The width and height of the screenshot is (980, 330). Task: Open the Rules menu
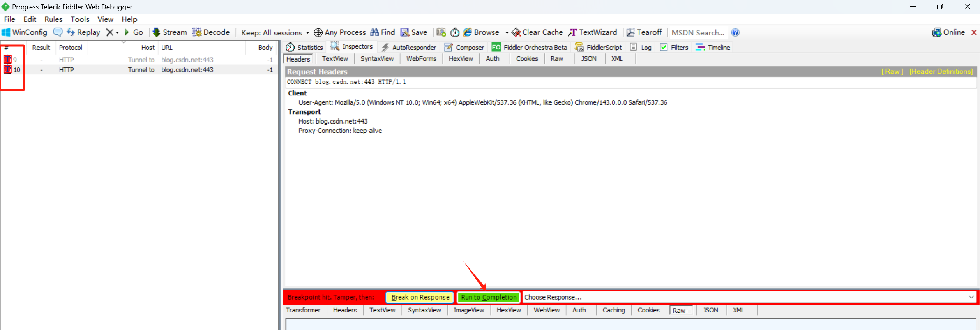(53, 19)
